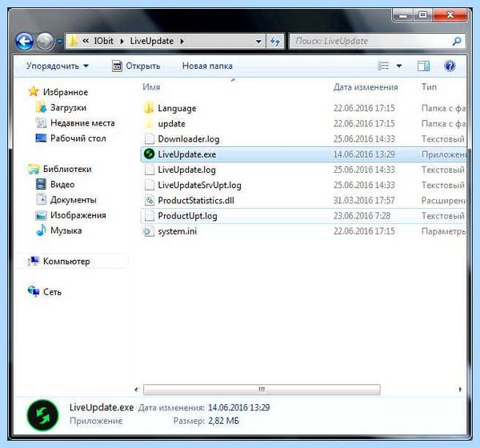Image resolution: width=480 pixels, height=448 pixels.
Task: Open the address bar history dropdown
Action: pos(258,42)
